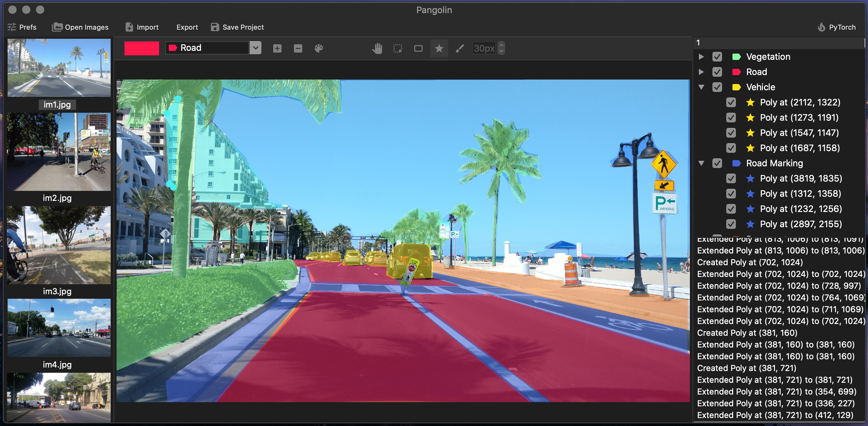
Task: Select the hand pan tool
Action: [x=377, y=48]
